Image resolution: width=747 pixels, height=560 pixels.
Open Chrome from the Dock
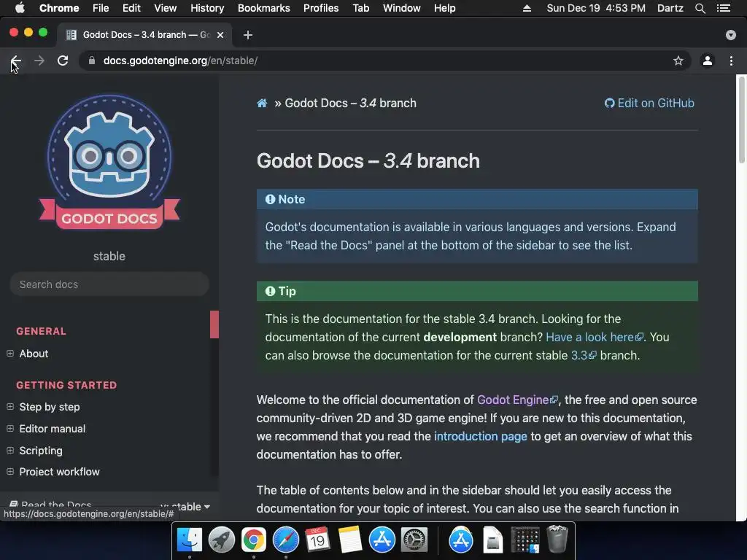(253, 540)
